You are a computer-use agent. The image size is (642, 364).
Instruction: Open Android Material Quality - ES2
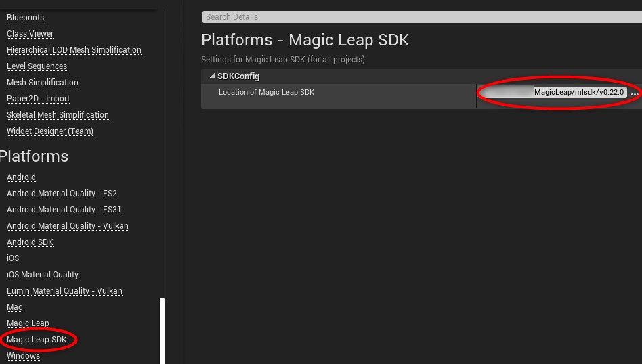point(62,194)
